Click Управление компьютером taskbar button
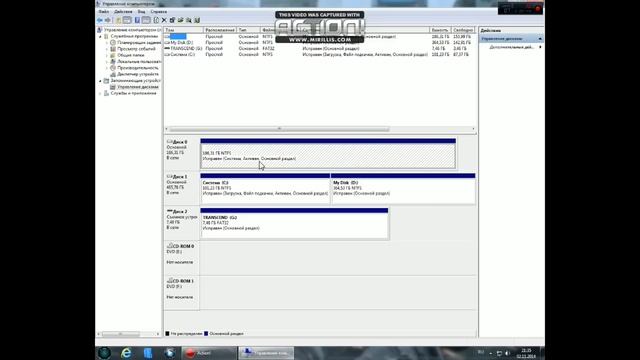640x360 pixels. (x=266, y=353)
